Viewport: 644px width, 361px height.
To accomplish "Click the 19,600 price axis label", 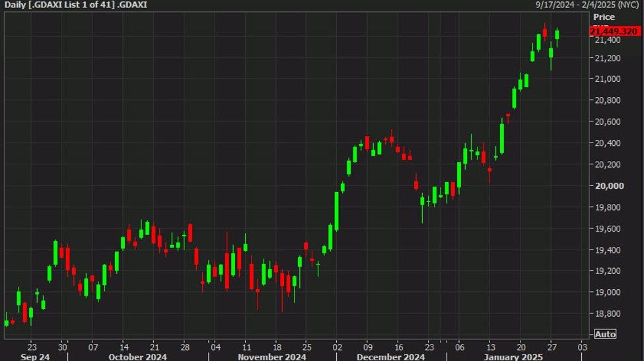I will [608, 228].
